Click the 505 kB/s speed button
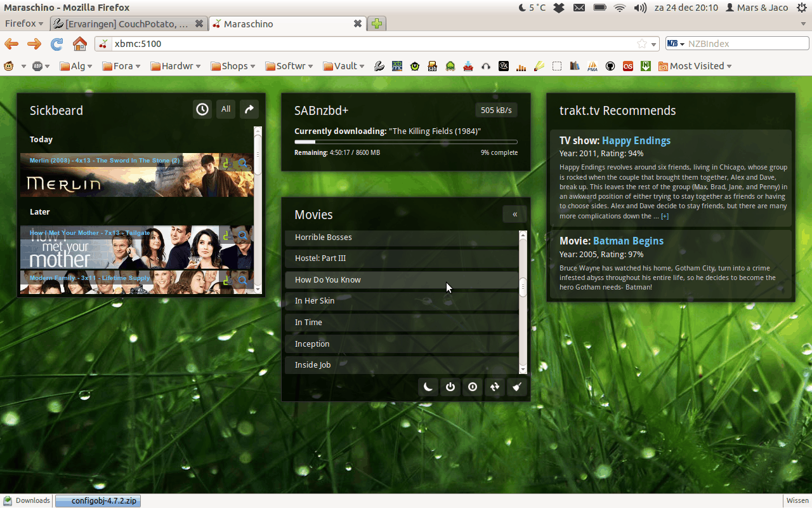The height and width of the screenshot is (508, 812). [496, 110]
